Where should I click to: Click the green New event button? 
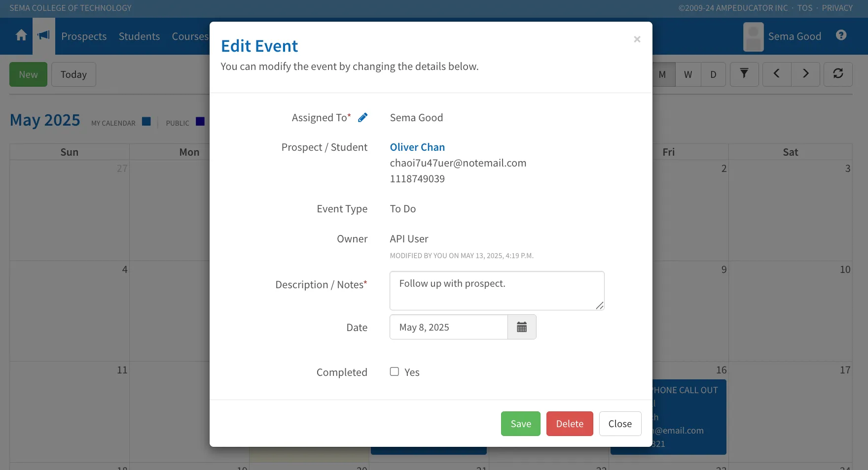pos(28,74)
